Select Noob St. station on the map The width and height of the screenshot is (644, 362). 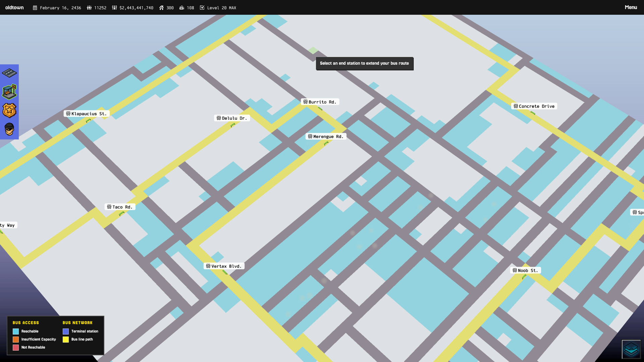click(525, 270)
